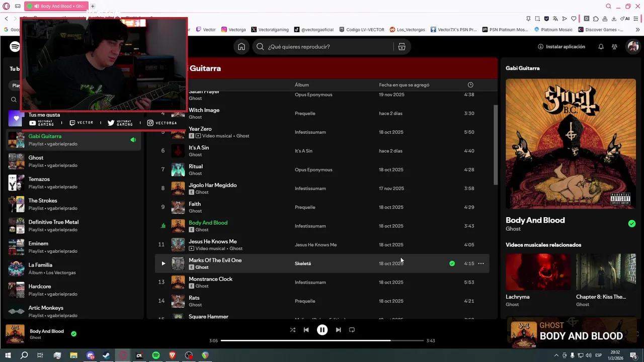The height and width of the screenshot is (362, 644).
Task: Open Artic Monkeys playlist in sidebar
Action: pos(73,312)
